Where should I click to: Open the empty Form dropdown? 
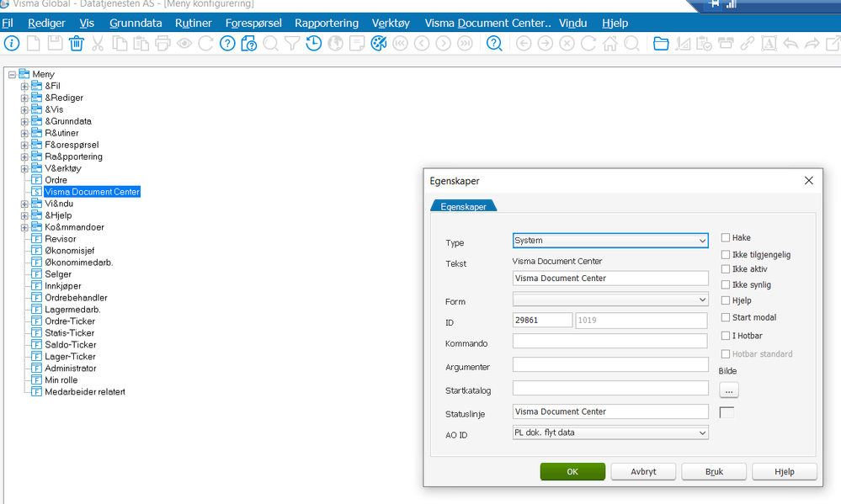click(x=610, y=300)
